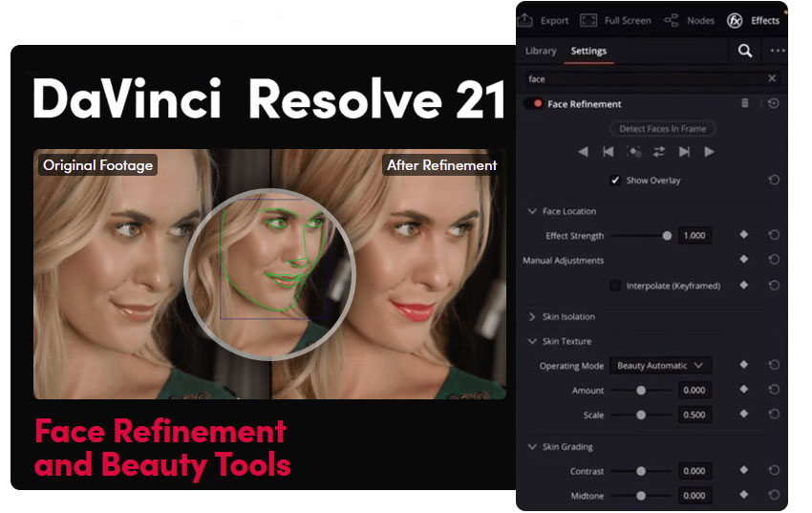The image size is (812, 513).
Task: Add keyframe for Amount
Action: [x=743, y=389]
